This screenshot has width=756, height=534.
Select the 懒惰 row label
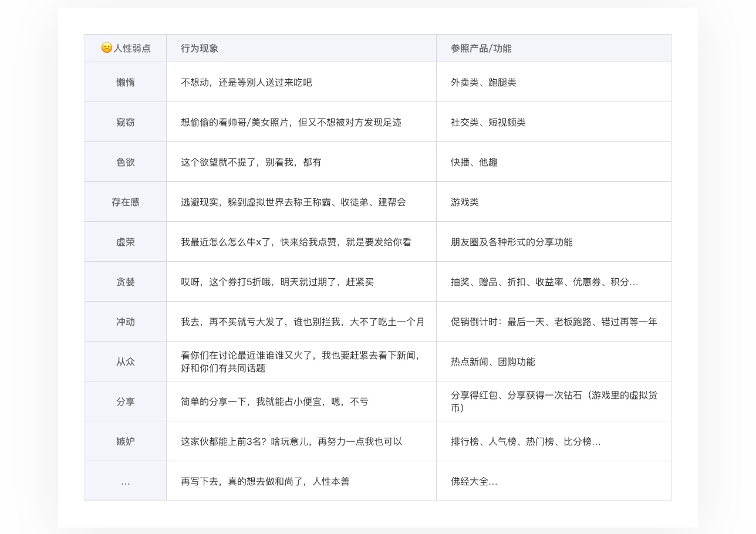[x=125, y=82]
